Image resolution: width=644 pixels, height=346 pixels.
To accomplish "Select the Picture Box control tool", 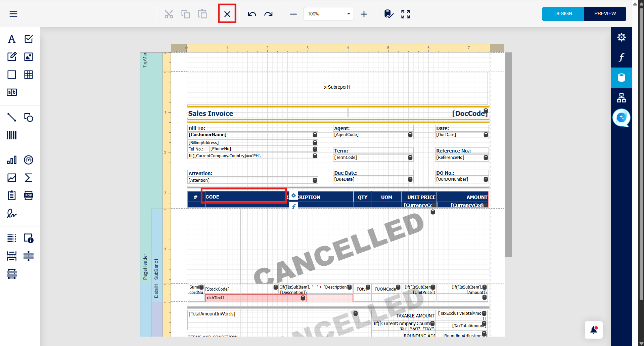I will click(29, 57).
